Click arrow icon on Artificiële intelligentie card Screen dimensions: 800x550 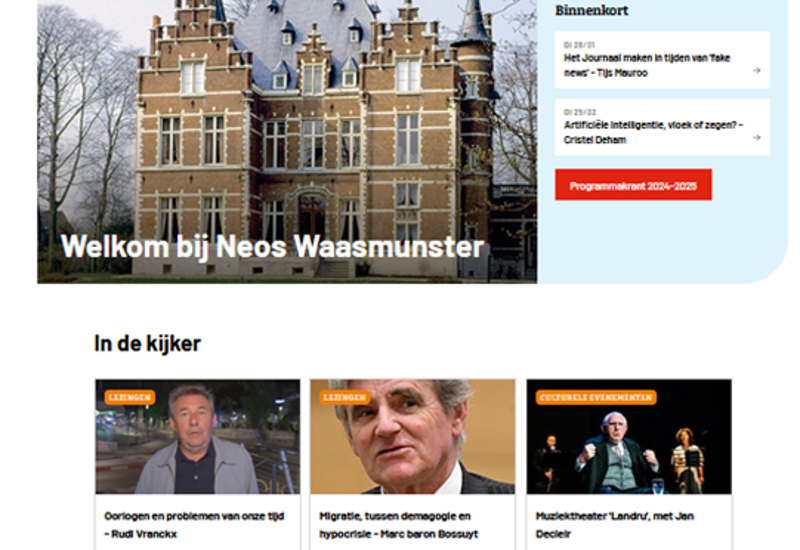pos(756,138)
